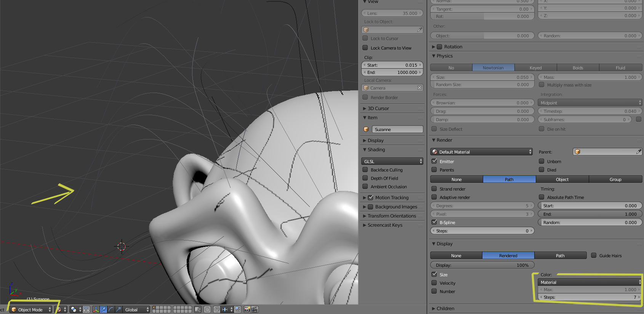
Task: Select No physics type
Action: (451, 68)
